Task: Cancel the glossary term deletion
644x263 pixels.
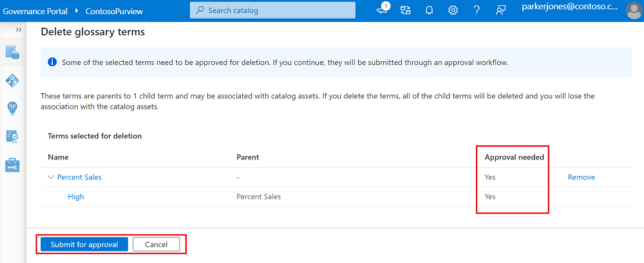Action: tap(156, 244)
